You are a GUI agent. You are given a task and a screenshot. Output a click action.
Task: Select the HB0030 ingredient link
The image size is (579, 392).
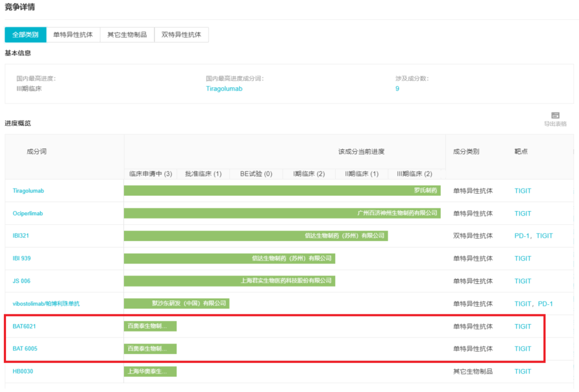point(23,371)
